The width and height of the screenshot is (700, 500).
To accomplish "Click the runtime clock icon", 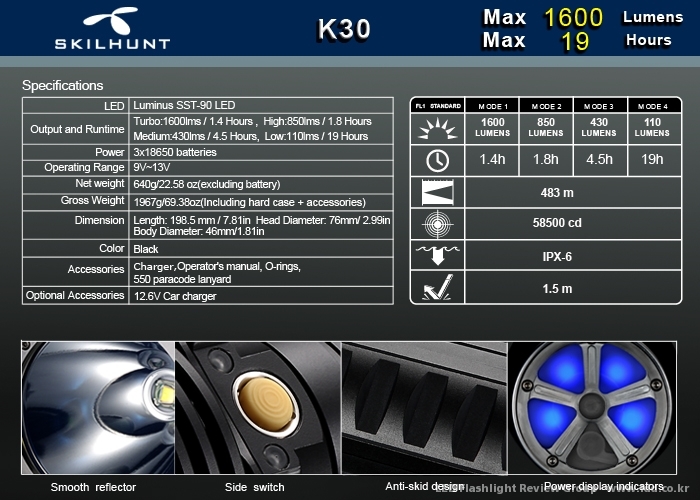I will coord(437,160).
